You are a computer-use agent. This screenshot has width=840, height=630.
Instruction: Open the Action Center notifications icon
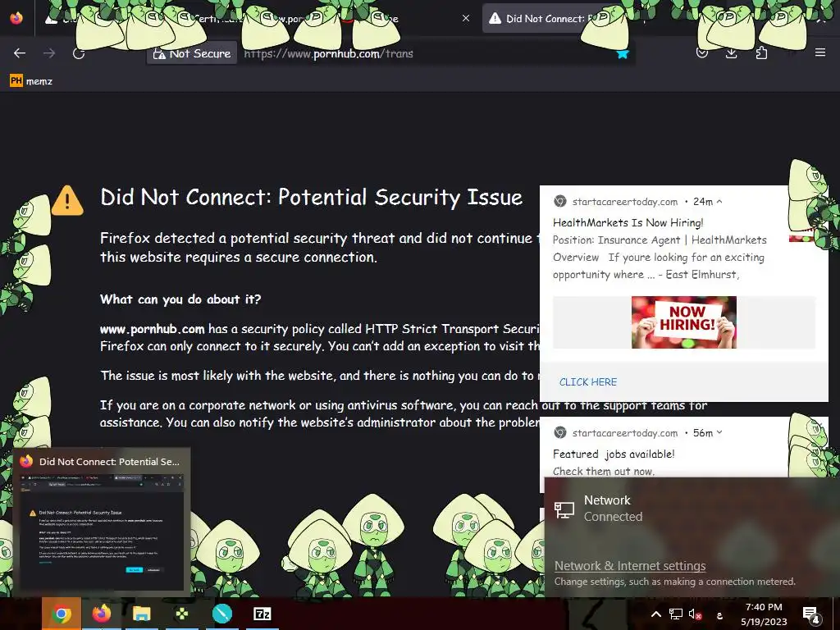click(810, 614)
